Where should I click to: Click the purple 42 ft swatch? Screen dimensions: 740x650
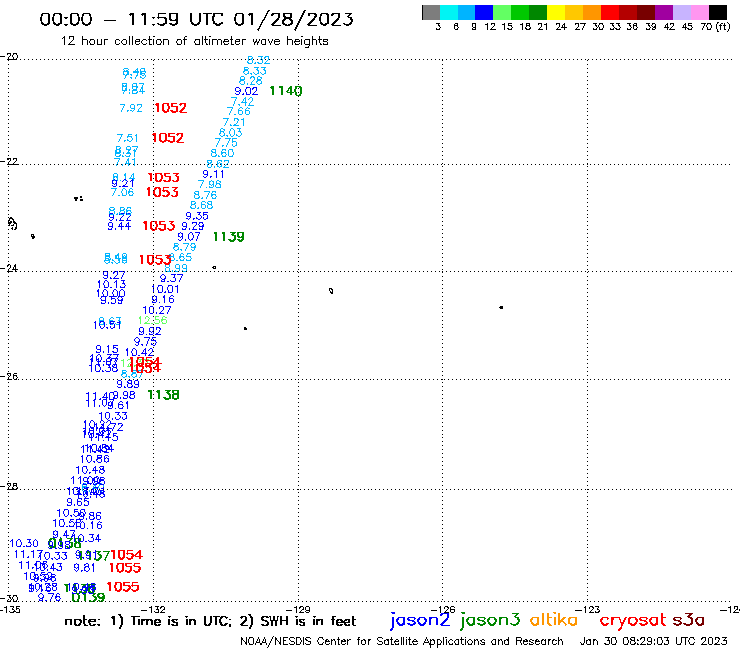[664, 12]
